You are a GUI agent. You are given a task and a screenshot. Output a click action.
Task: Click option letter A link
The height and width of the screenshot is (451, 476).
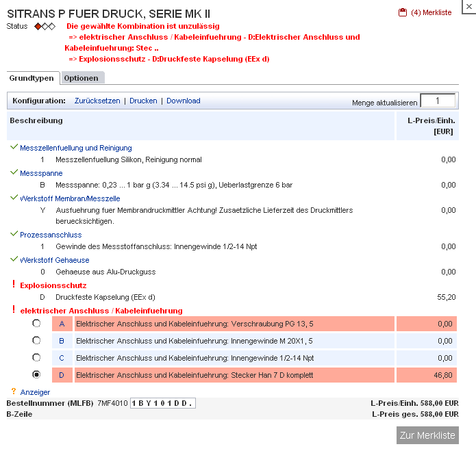[62, 324]
